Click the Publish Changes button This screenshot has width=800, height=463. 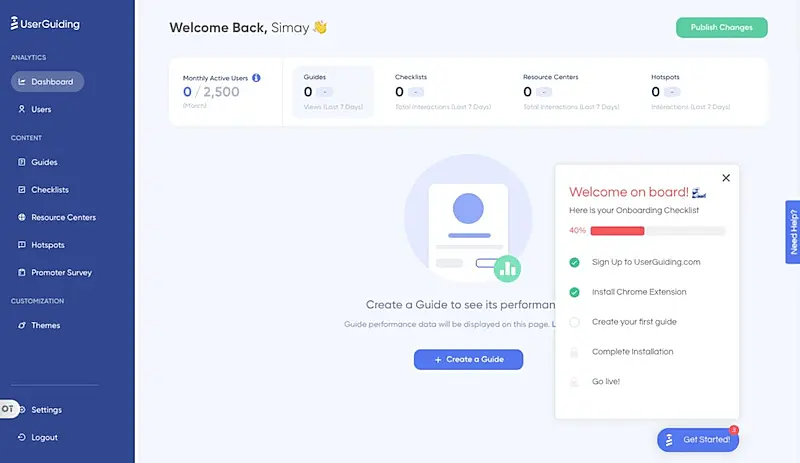click(x=721, y=28)
